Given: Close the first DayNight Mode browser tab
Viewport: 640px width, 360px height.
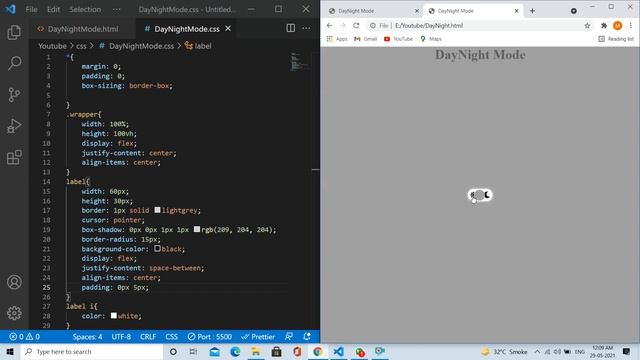Looking at the screenshot, I should (x=417, y=11).
